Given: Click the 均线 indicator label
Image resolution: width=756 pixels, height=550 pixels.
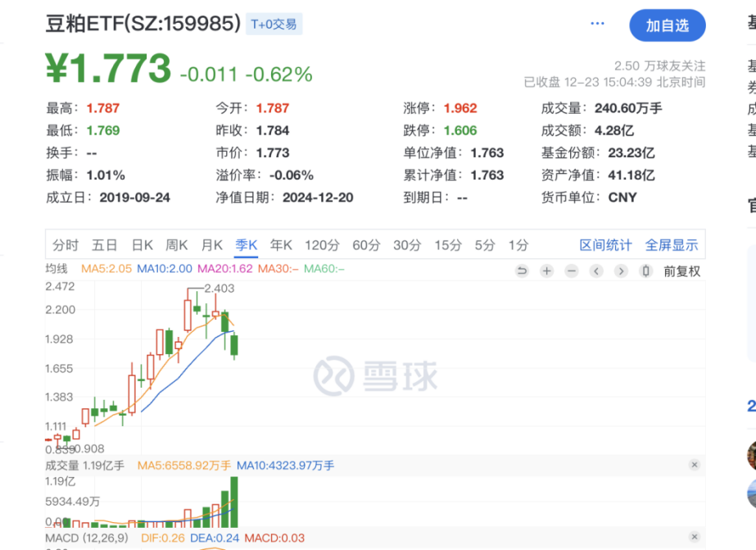Looking at the screenshot, I should tap(57, 269).
